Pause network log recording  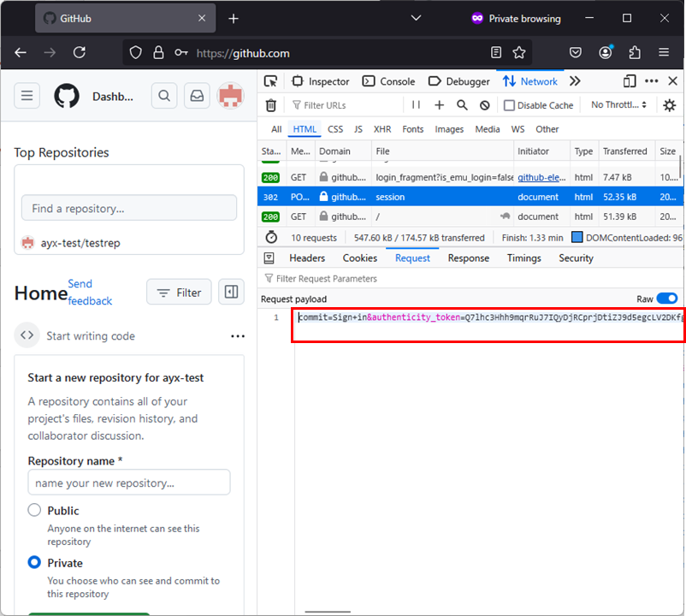416,104
